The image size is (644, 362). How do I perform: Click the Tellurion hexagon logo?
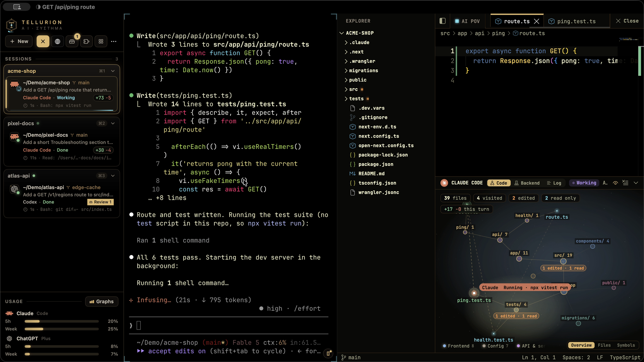pos(12,25)
